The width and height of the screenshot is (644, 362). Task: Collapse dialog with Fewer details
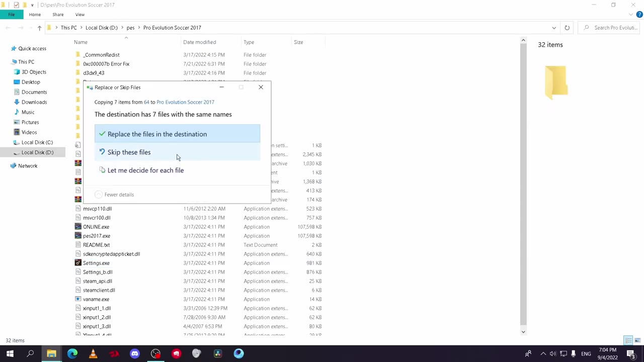coord(114,195)
